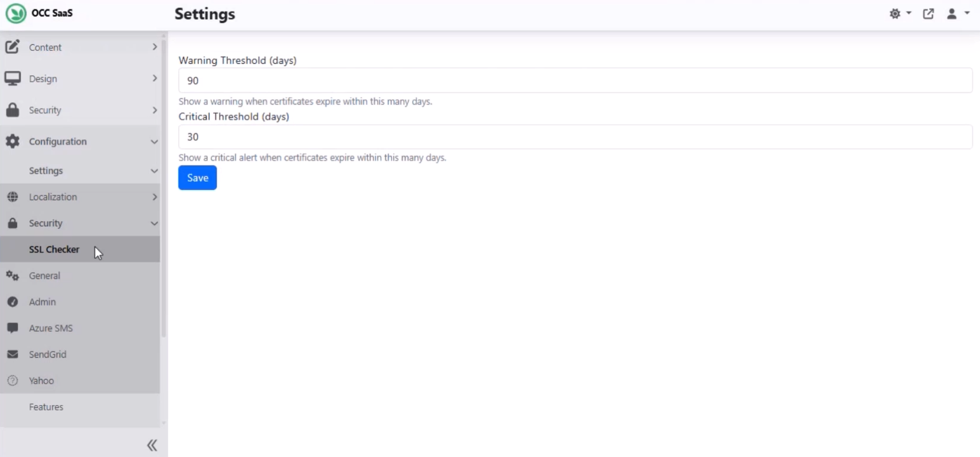
Task: Open the theme settings gear icon
Action: tap(895, 14)
